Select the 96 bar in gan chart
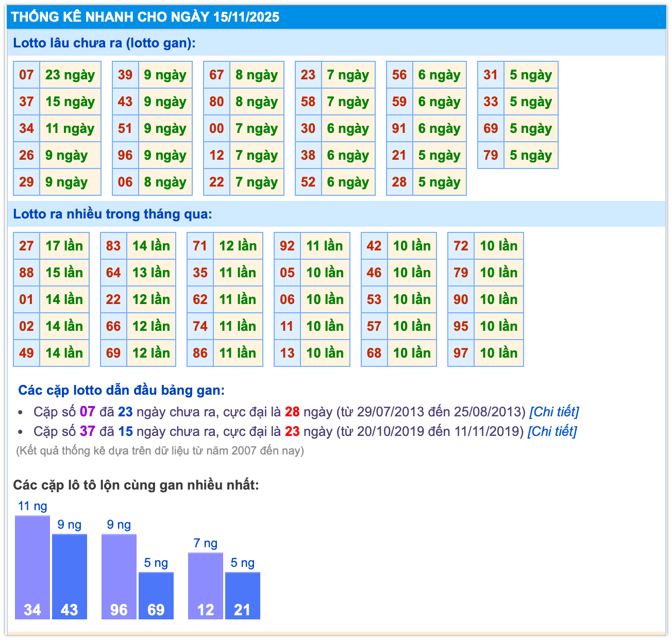The width and height of the screenshot is (672, 640). (x=119, y=576)
